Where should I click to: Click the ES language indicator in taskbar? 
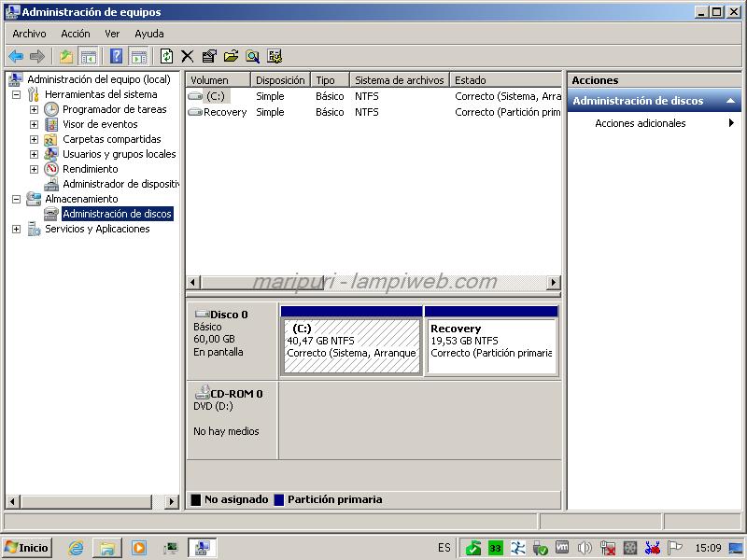(444, 548)
